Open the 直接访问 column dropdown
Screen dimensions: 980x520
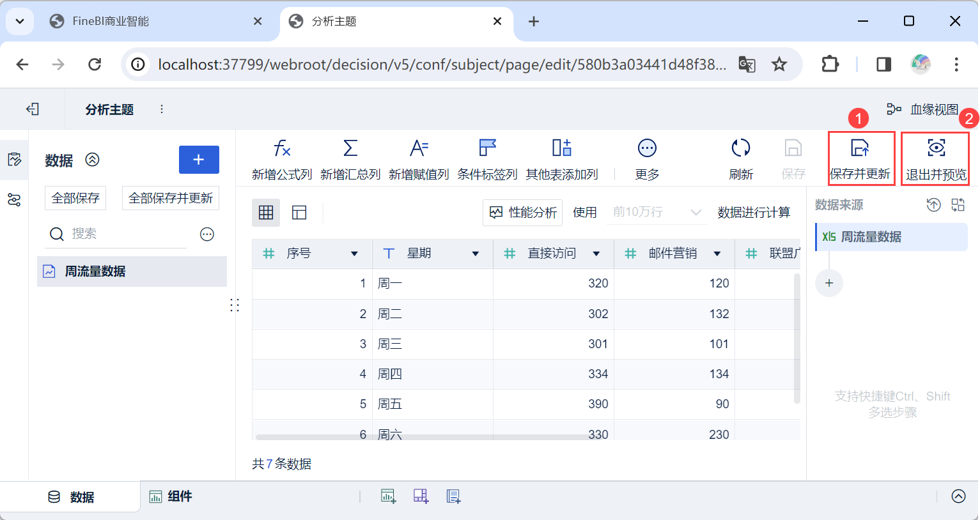point(596,254)
